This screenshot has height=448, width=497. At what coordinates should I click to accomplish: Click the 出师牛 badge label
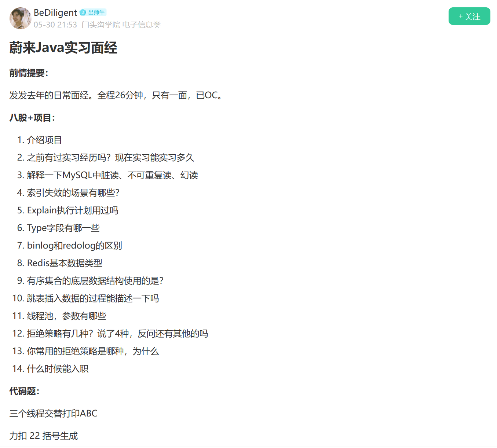(96, 12)
